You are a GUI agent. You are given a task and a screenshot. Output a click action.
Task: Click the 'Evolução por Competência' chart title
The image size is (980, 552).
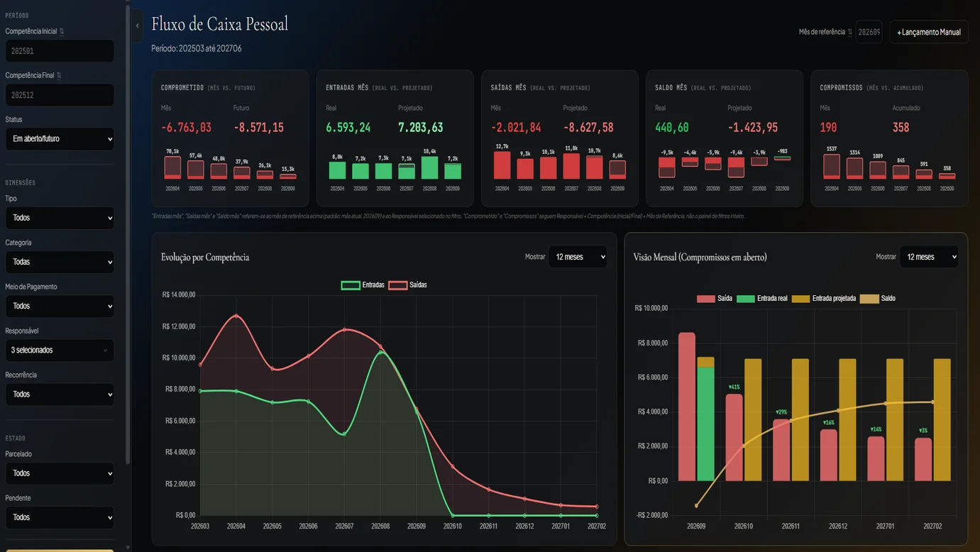tap(205, 257)
